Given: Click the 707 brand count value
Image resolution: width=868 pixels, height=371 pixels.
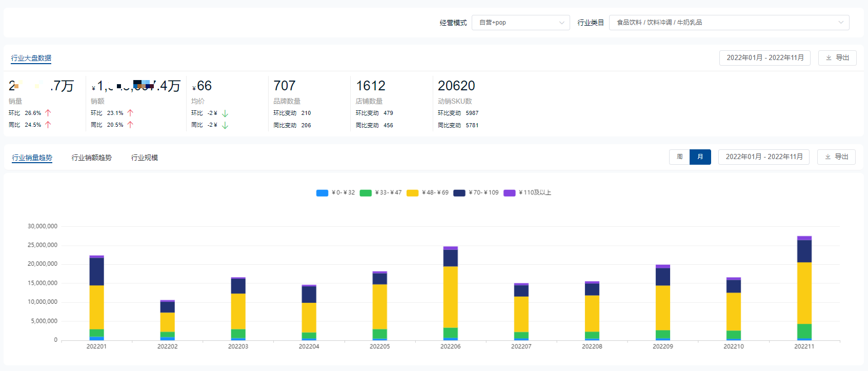Looking at the screenshot, I should click(285, 86).
